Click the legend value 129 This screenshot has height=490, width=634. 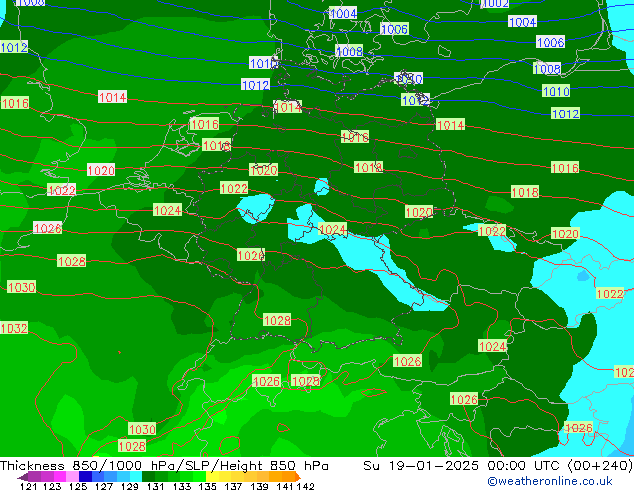pyautogui.click(x=129, y=486)
